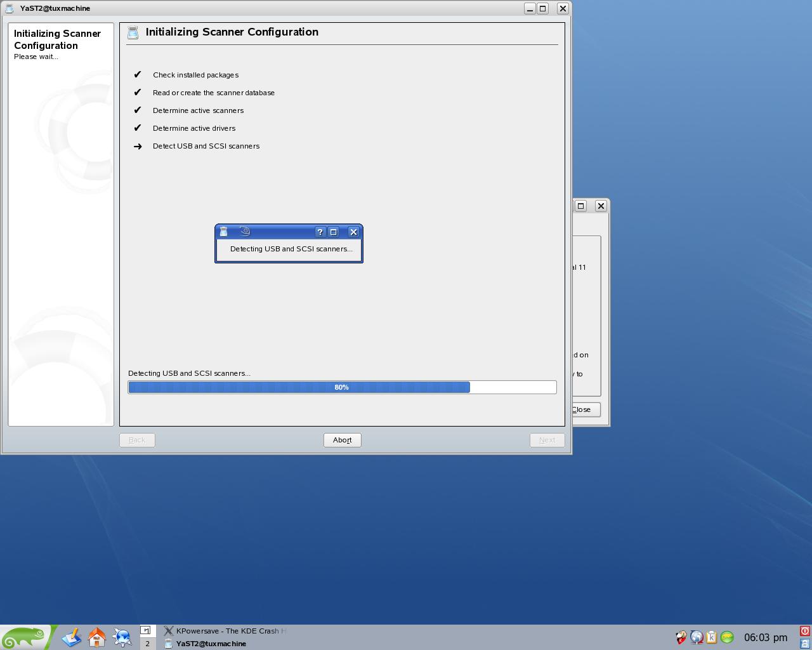The width and height of the screenshot is (812, 650).
Task: Click 'Determine active drivers' step
Action: point(194,128)
